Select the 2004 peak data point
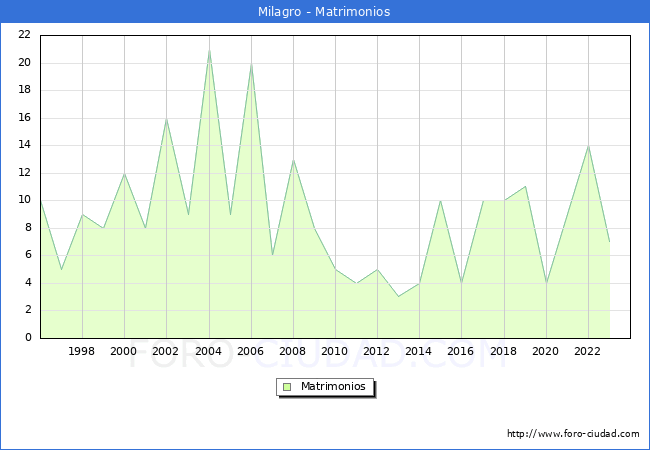 pyautogui.click(x=209, y=50)
